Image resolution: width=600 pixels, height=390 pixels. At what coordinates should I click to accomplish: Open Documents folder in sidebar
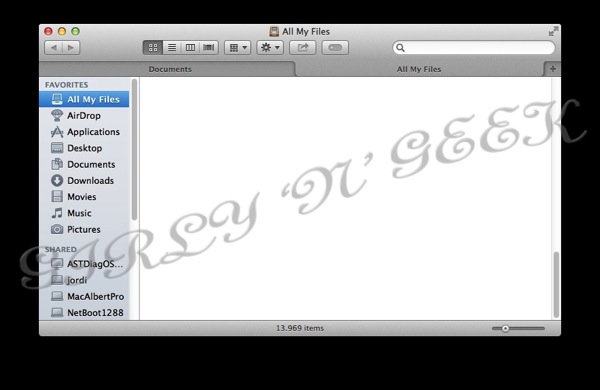tap(84, 164)
